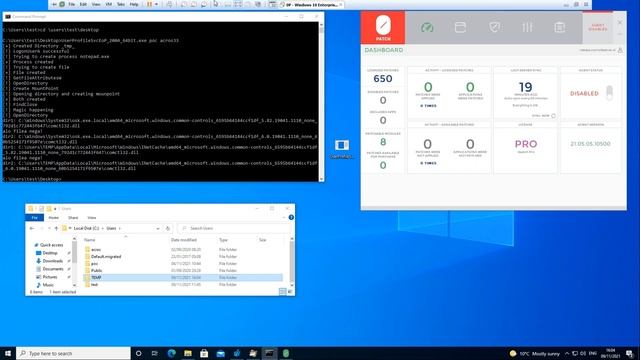This screenshot has height=360, width=640.
Task: Select the Default.migrated folder
Action: [x=106, y=256]
